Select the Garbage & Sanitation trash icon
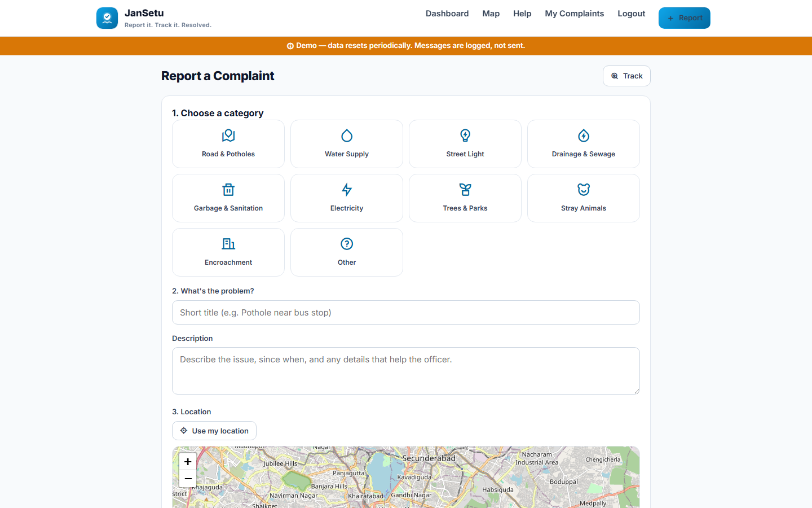Image resolution: width=812 pixels, height=508 pixels. [x=228, y=190]
